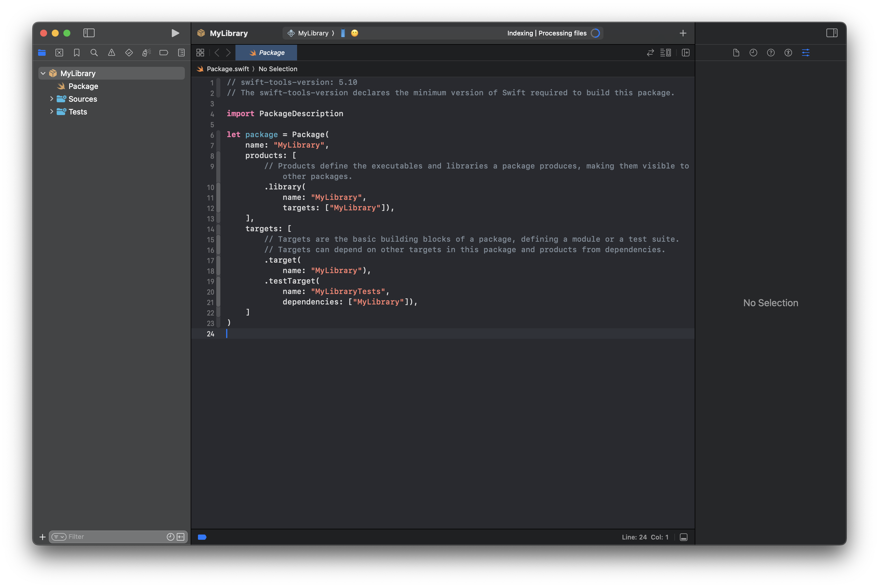Open the Test navigator diamond icon
The width and height of the screenshot is (879, 588).
pos(129,53)
